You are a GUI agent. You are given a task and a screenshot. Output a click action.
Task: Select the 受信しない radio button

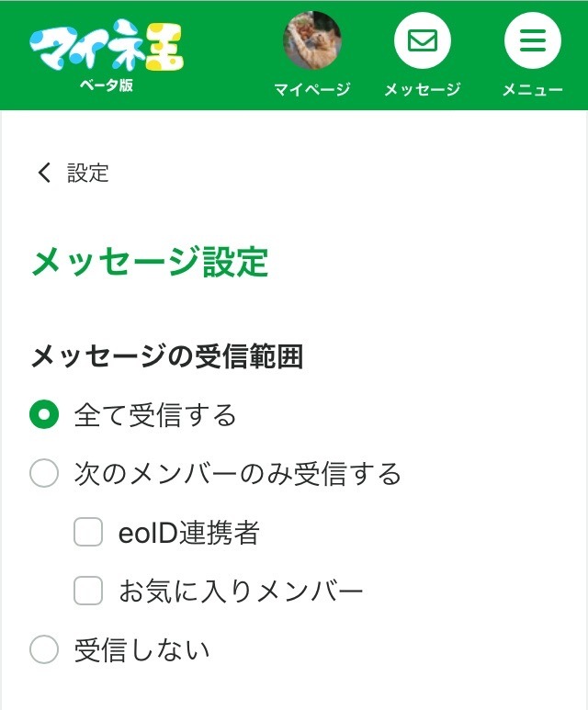coord(44,650)
